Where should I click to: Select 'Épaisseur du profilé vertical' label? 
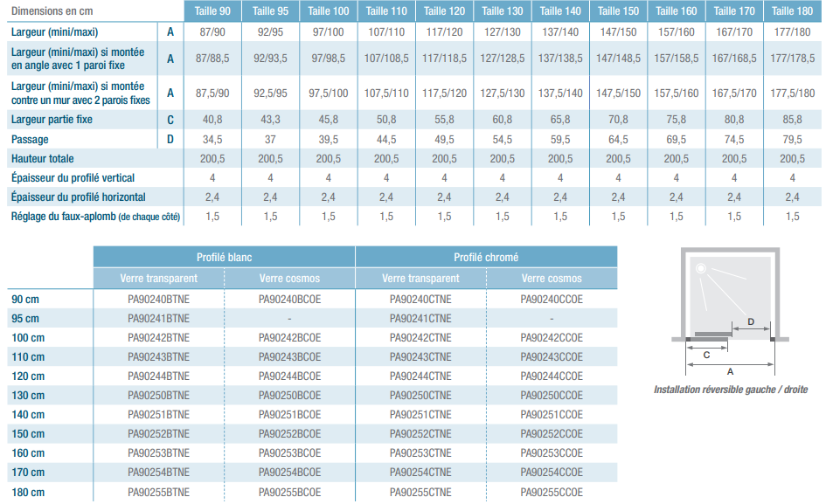[73, 178]
